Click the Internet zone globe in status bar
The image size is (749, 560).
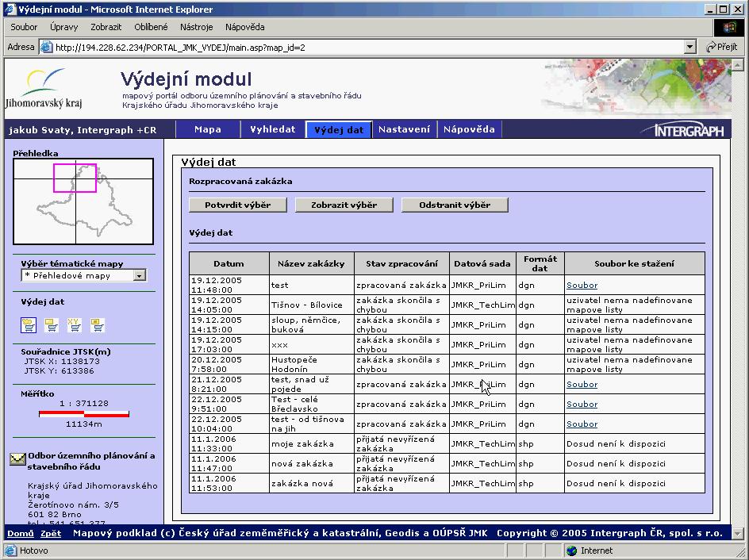point(571,550)
